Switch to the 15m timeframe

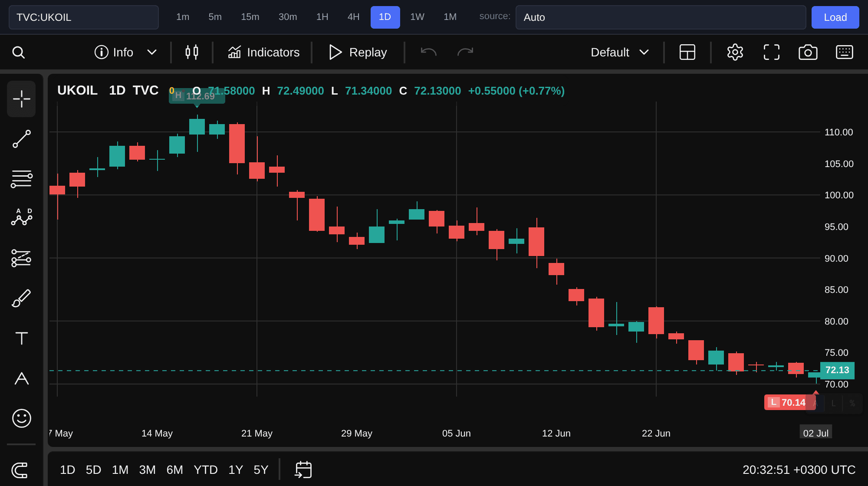click(250, 17)
